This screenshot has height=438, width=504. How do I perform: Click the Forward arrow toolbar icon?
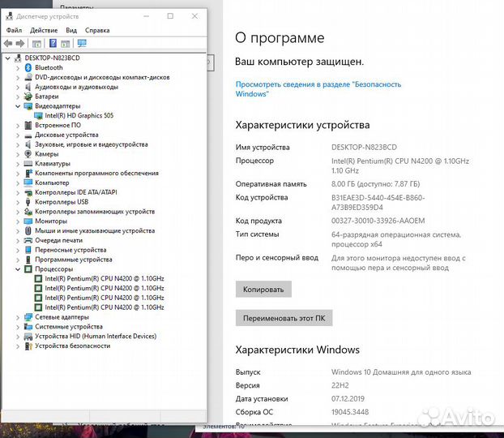coord(20,43)
